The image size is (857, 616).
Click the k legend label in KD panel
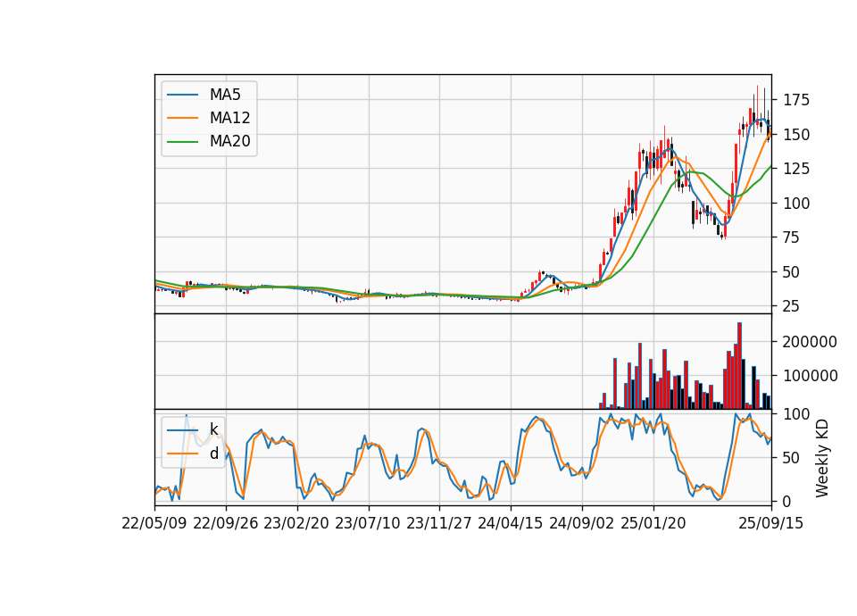[x=213, y=429]
